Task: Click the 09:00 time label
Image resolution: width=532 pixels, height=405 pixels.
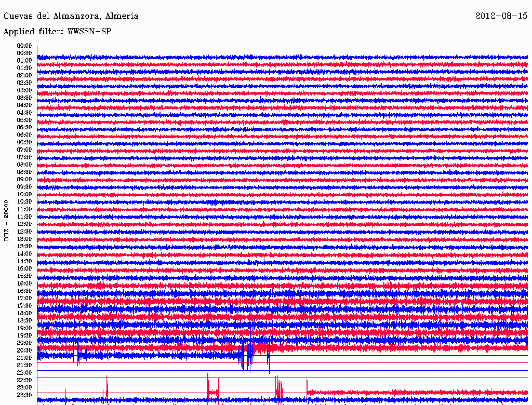Action: (24, 180)
